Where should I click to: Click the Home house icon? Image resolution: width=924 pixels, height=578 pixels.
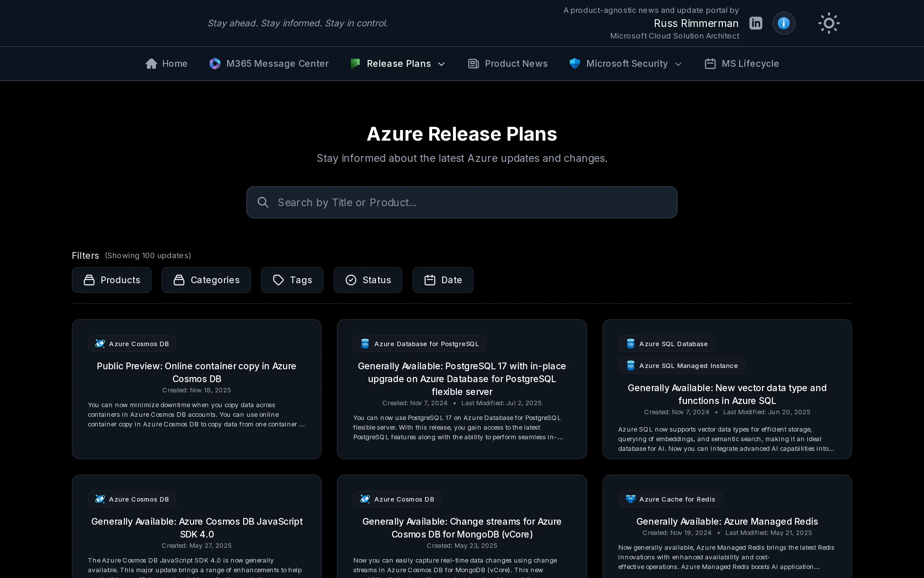pyautogui.click(x=151, y=64)
